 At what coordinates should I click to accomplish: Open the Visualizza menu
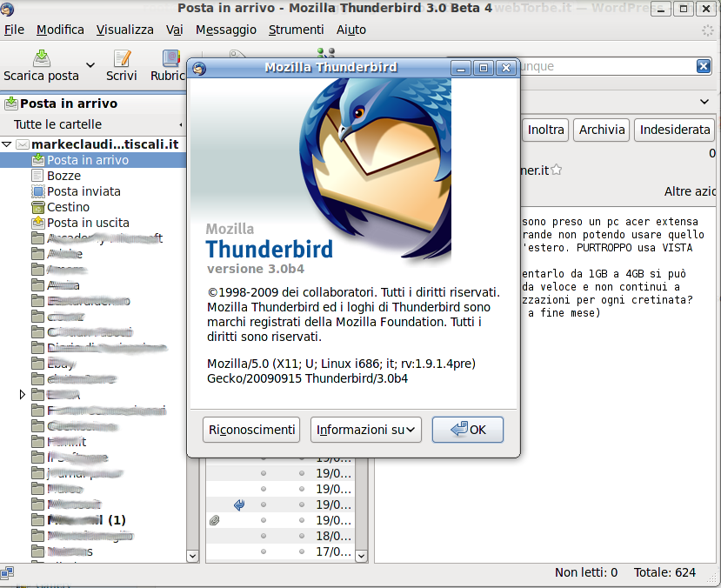point(124,30)
